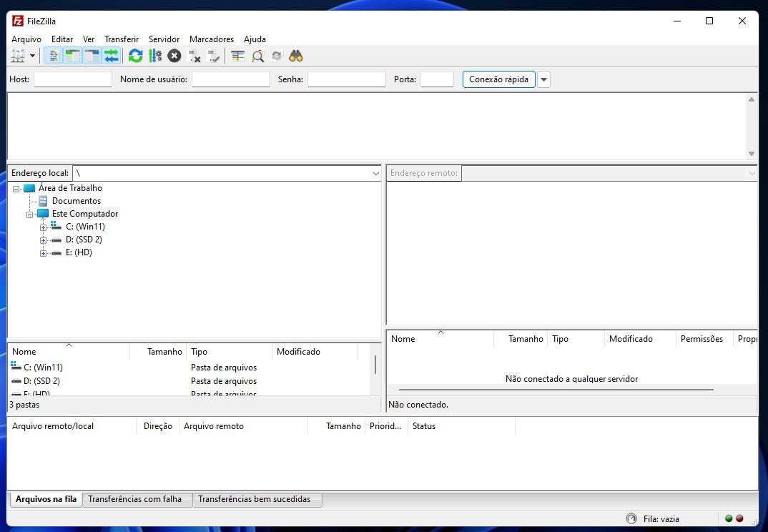Refresh the file and folder lists
Viewport: 768px width, 532px height.
click(x=136, y=56)
